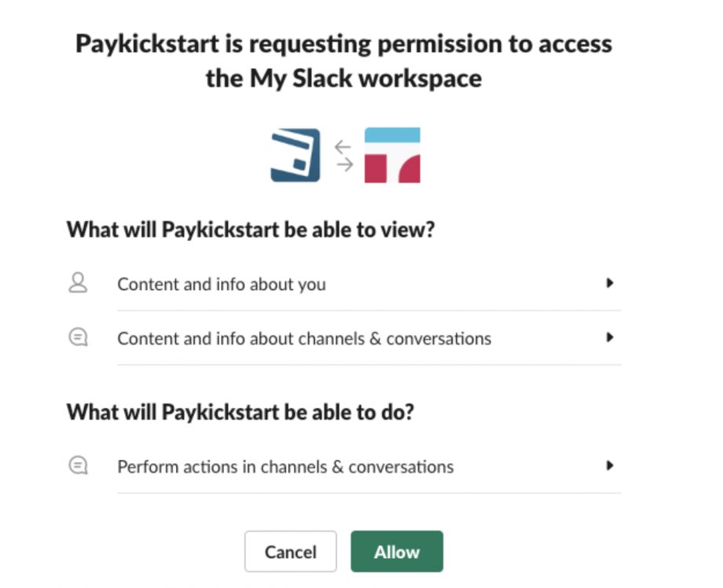Click the person icon beside info about you

tap(78, 283)
